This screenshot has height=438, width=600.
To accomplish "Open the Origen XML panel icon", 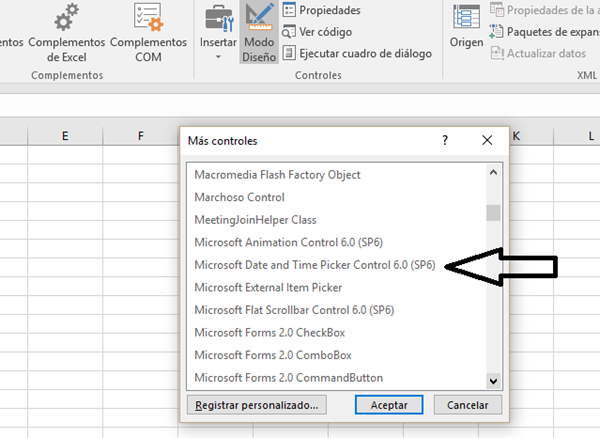I will pyautogui.click(x=466, y=18).
